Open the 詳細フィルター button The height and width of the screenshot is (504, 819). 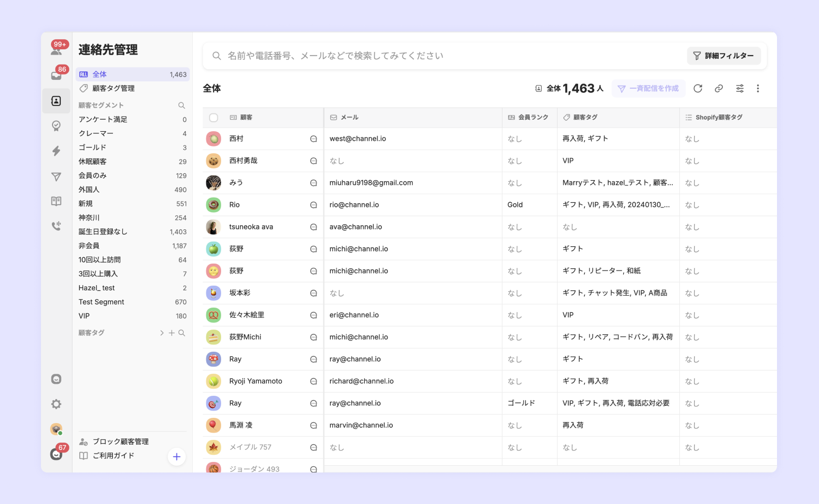[723, 56]
